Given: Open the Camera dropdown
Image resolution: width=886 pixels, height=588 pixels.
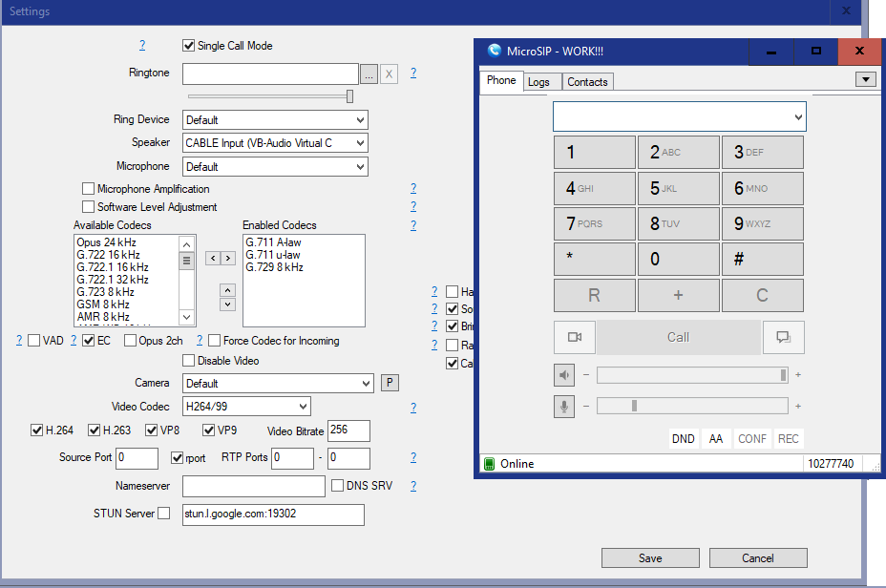Looking at the screenshot, I should 278,384.
